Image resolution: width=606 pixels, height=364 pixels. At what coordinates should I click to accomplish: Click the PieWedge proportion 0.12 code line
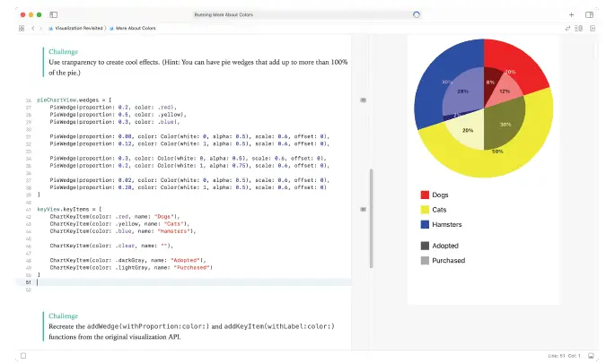(x=189, y=143)
